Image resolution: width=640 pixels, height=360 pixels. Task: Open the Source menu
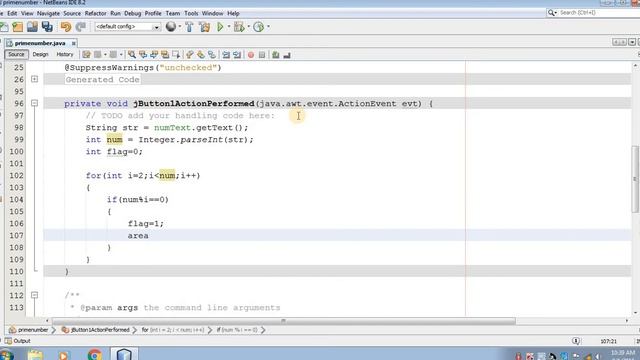coord(72,13)
